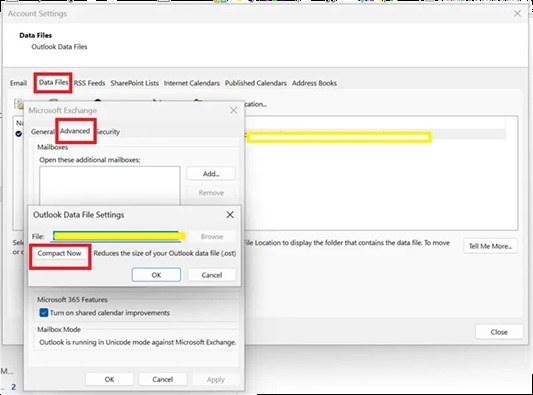Go to Internet Calendars tab
The height and width of the screenshot is (395, 533).
point(192,83)
